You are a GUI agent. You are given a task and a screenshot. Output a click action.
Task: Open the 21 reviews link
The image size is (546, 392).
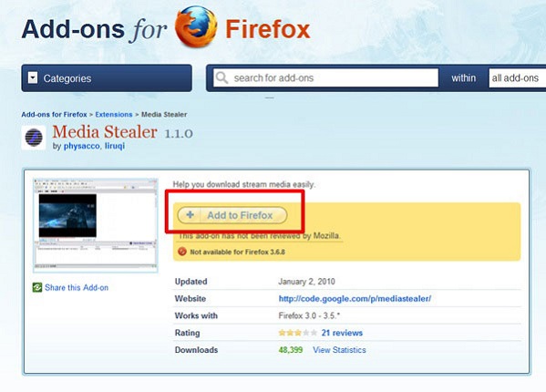[342, 333]
